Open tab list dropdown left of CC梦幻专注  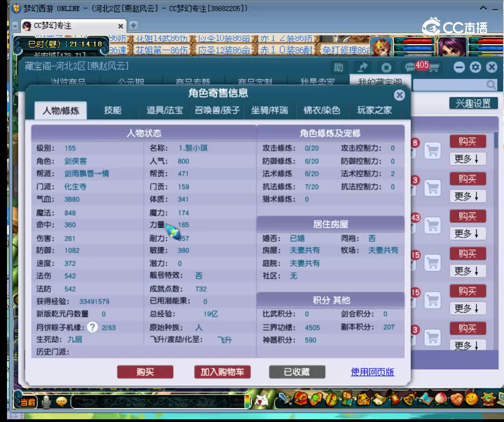click(x=15, y=26)
